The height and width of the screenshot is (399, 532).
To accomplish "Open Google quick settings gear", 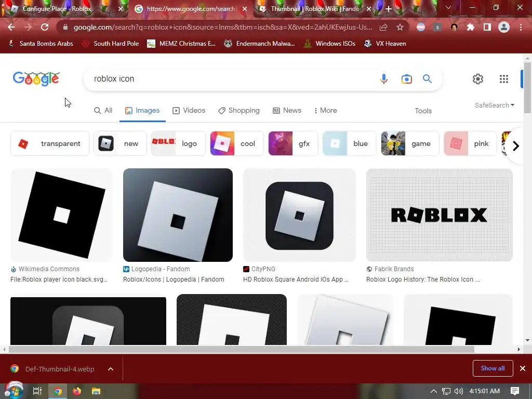I will (478, 79).
